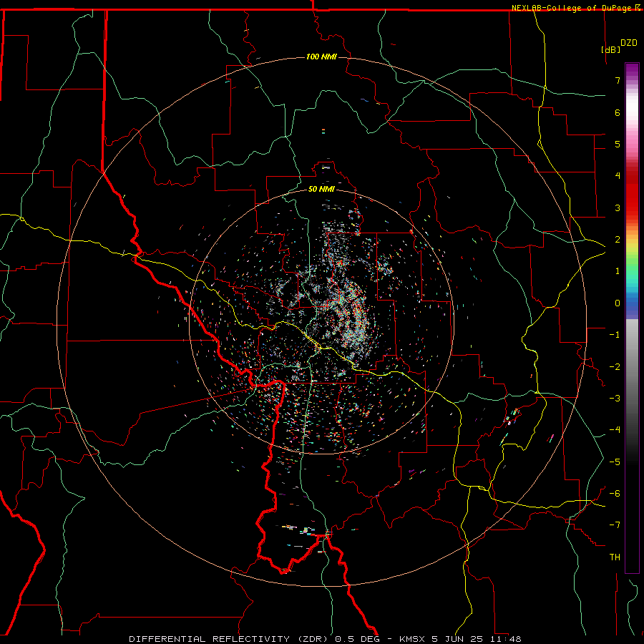644x644 pixels.
Task: Click the blue 0 dB band on color scale
Action: (x=632, y=304)
